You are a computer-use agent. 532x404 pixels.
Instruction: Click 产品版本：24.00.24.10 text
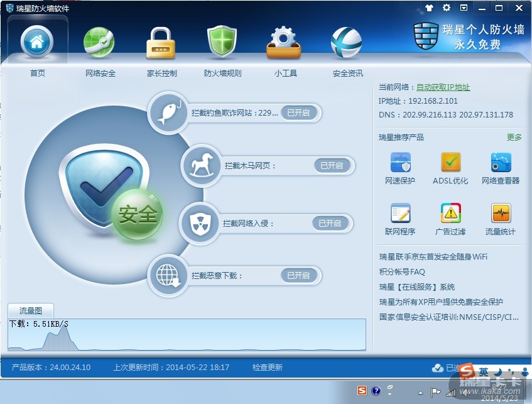[52, 368]
